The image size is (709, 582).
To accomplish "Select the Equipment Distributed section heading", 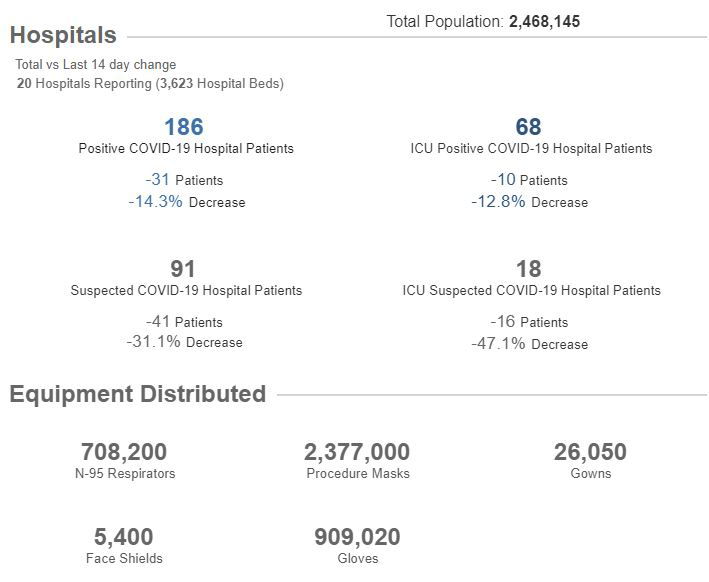I will [138, 394].
